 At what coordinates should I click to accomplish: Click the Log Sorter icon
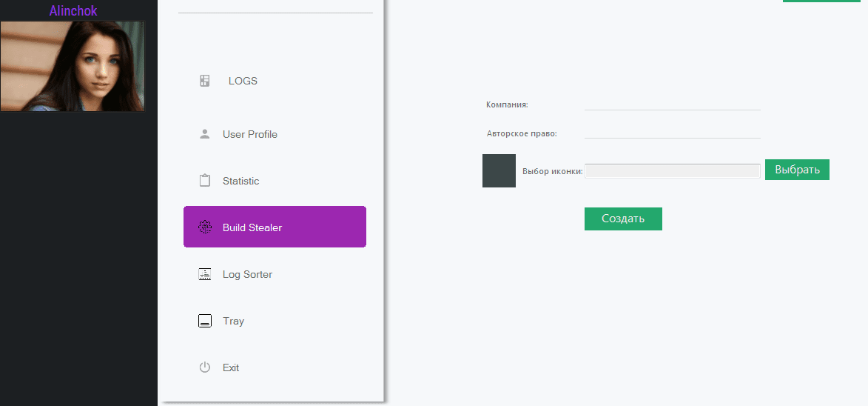point(205,274)
